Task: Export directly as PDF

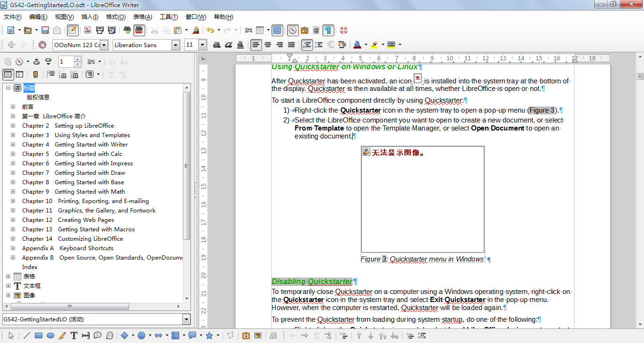Action: pos(87,30)
